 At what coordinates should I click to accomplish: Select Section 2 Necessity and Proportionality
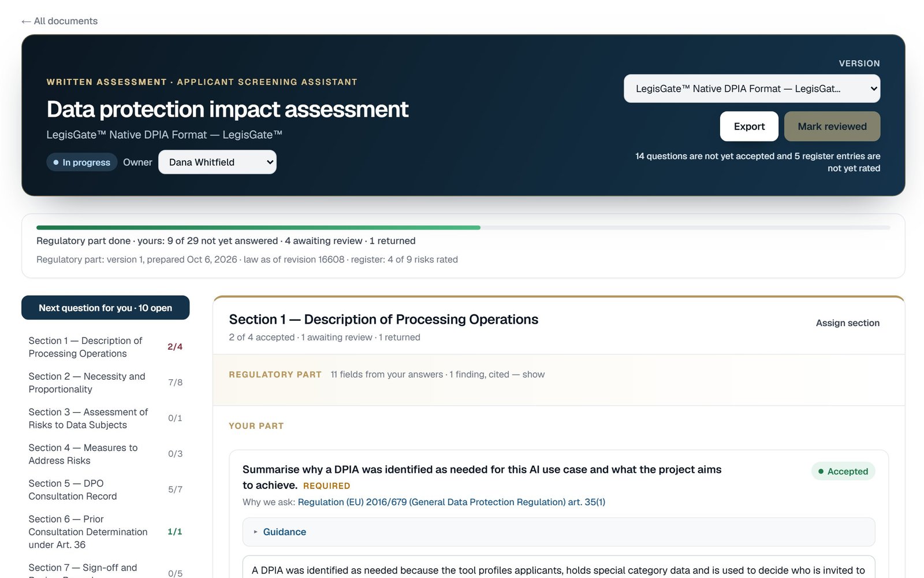[x=106, y=383]
